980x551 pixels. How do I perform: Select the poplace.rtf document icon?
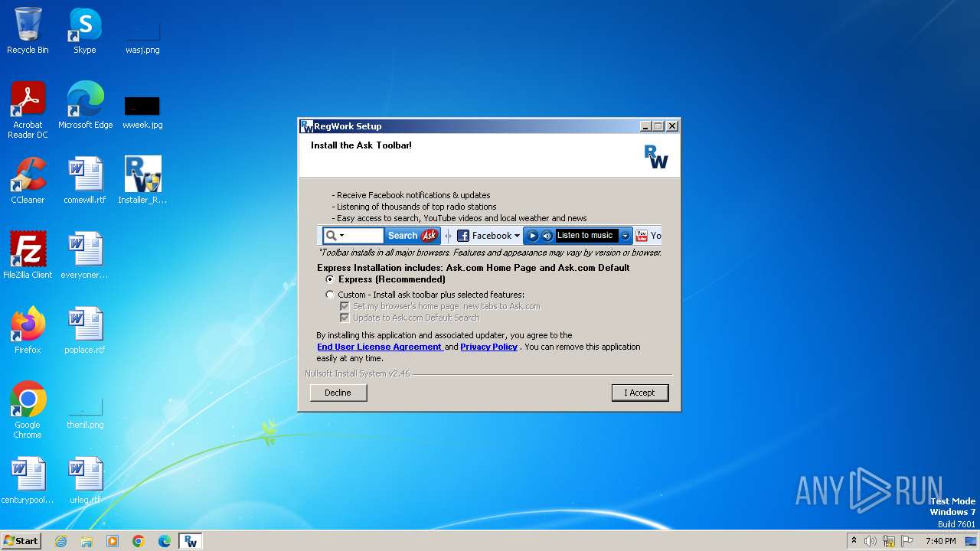coord(85,331)
